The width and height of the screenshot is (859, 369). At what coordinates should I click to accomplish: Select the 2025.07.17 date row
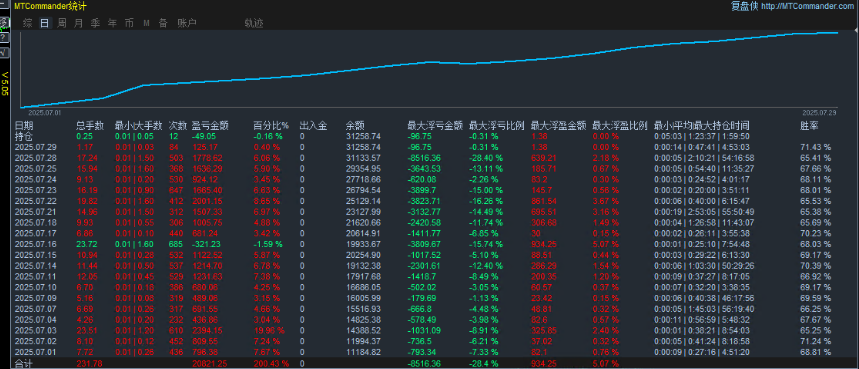click(36, 233)
